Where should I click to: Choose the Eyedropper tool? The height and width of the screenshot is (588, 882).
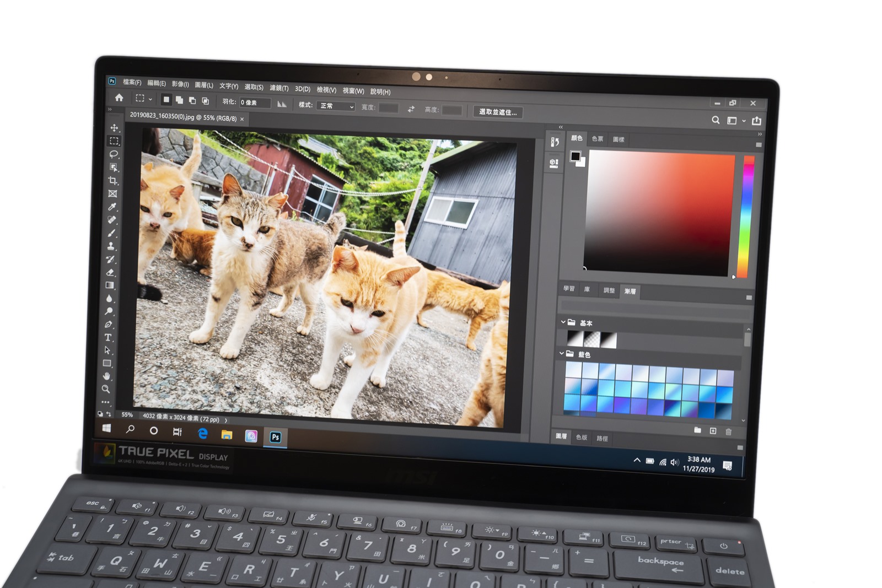pos(112,207)
